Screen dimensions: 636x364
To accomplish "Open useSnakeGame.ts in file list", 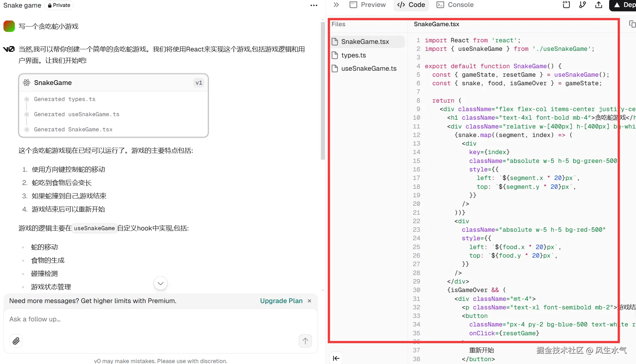I will tap(369, 69).
